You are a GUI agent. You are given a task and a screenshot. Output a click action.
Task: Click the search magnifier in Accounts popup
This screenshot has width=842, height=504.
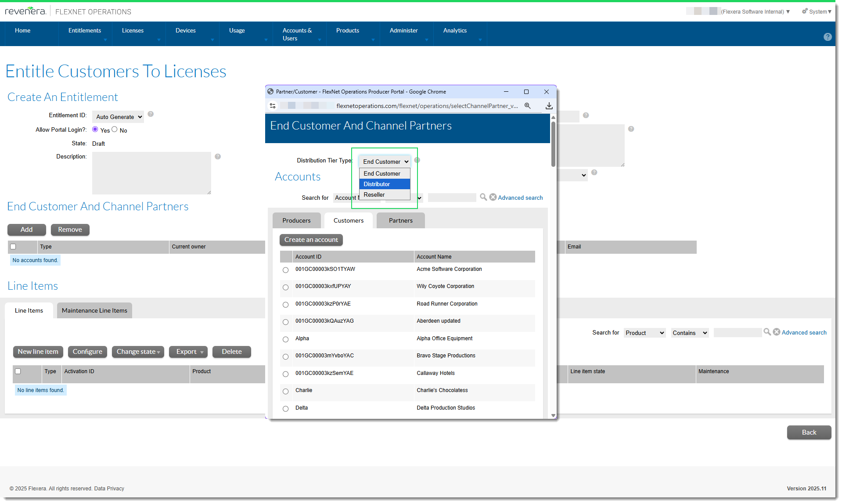tap(483, 197)
